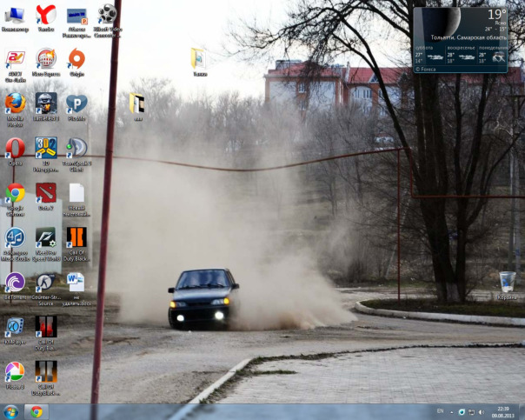The height and width of the screenshot is (420, 525).
Task: Expand the hidden tray icons arrow
Action: click(x=451, y=412)
